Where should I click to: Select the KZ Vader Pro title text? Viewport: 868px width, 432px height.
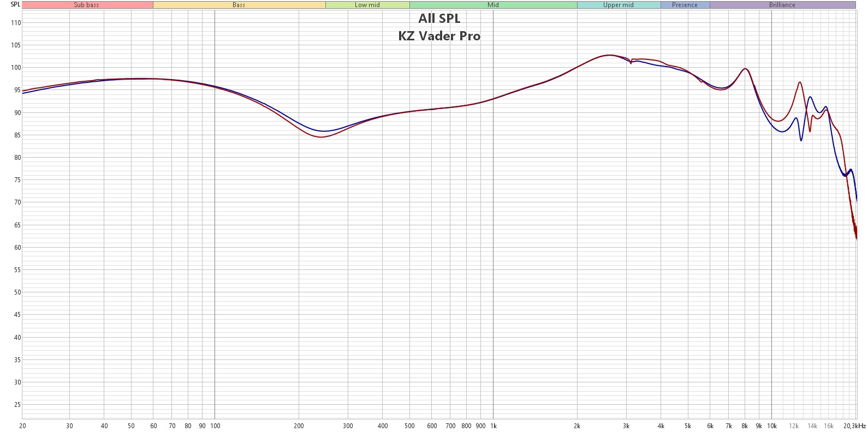pos(439,36)
